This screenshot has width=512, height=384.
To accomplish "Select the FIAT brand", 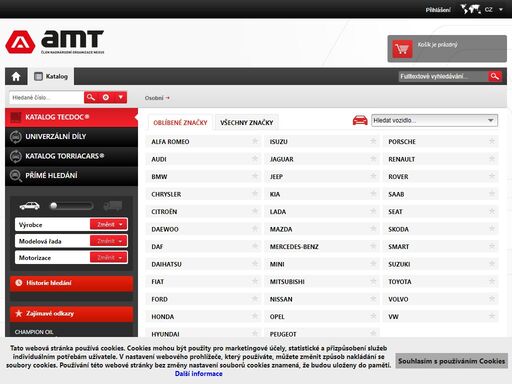I will (x=203, y=282).
